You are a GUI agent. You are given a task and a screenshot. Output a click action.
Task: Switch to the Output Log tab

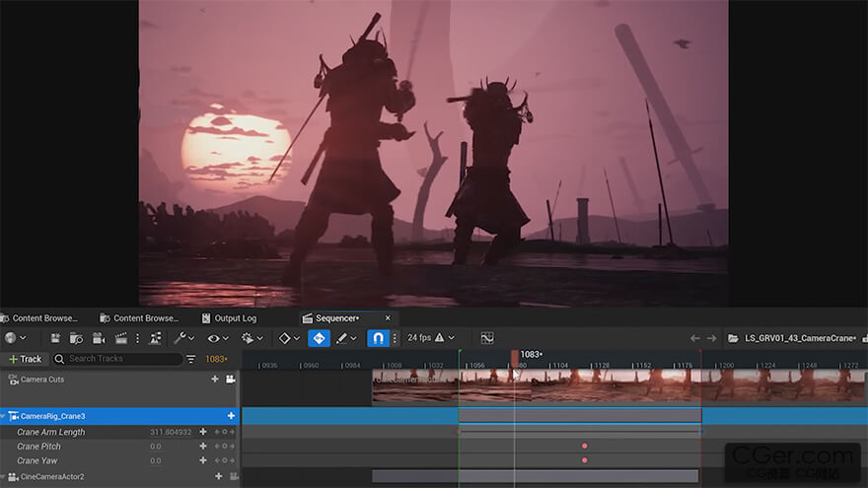(x=229, y=318)
